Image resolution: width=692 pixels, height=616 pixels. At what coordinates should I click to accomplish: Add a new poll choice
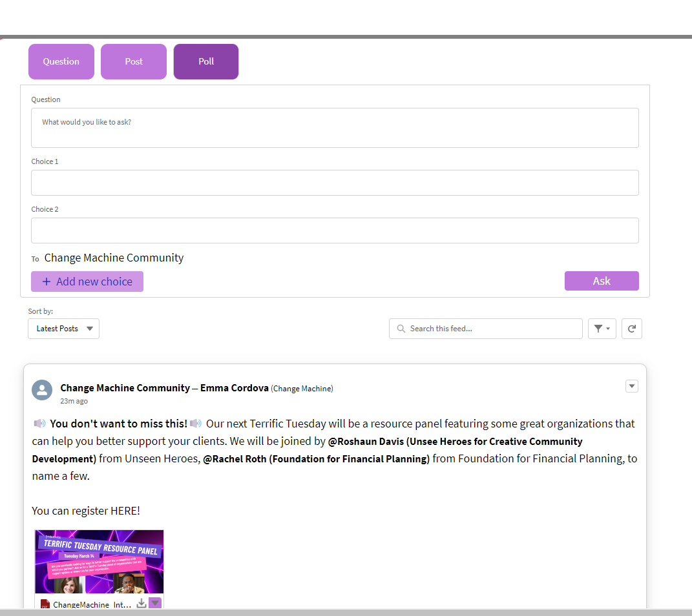(87, 282)
